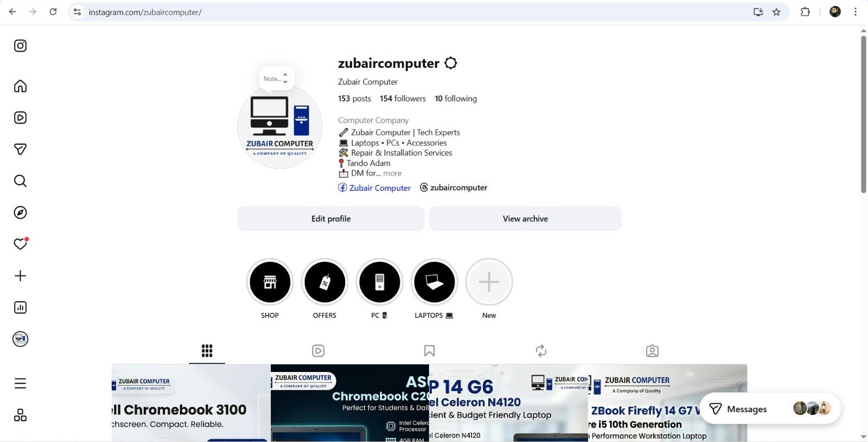The image size is (868, 442).
Task: Open the Chrome three-dot menu
Action: [x=856, y=12]
